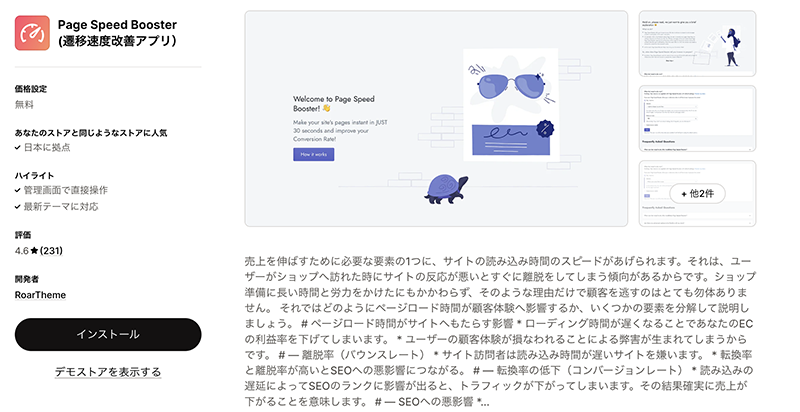Click the checkmark beside 管理画面で直接操作

pyautogui.click(x=18, y=190)
